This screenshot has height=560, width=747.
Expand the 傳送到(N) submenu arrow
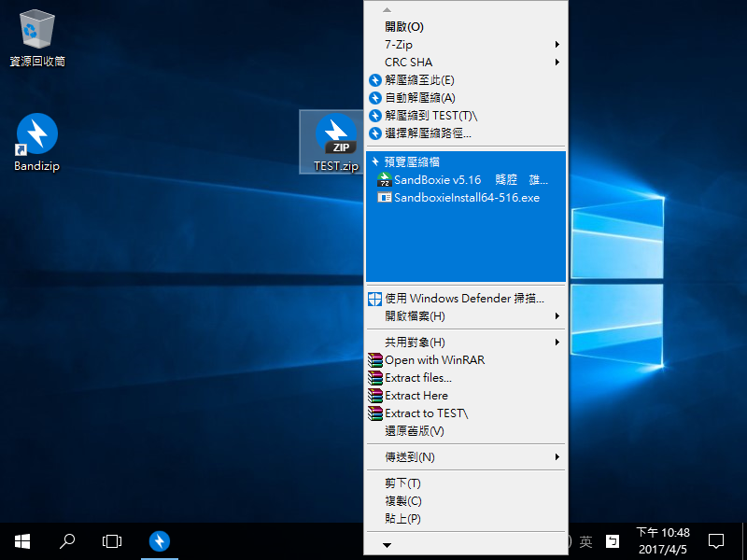tap(557, 456)
